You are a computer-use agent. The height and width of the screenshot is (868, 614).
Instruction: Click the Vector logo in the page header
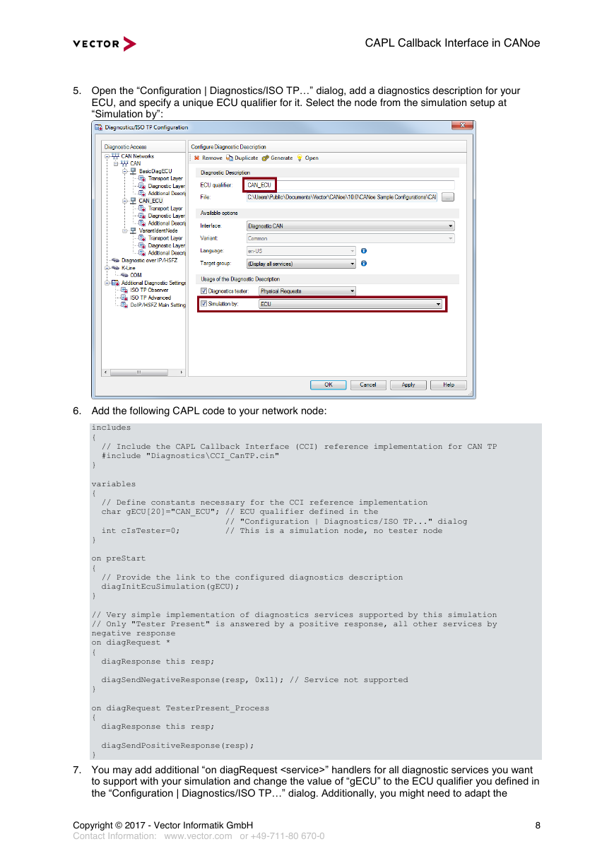pyautogui.click(x=105, y=44)
